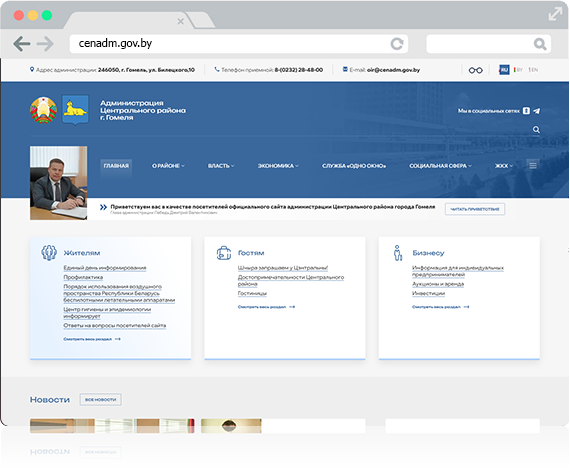
Task: Expand the О РАЙОНЕ dropdown menu
Action: (168, 166)
